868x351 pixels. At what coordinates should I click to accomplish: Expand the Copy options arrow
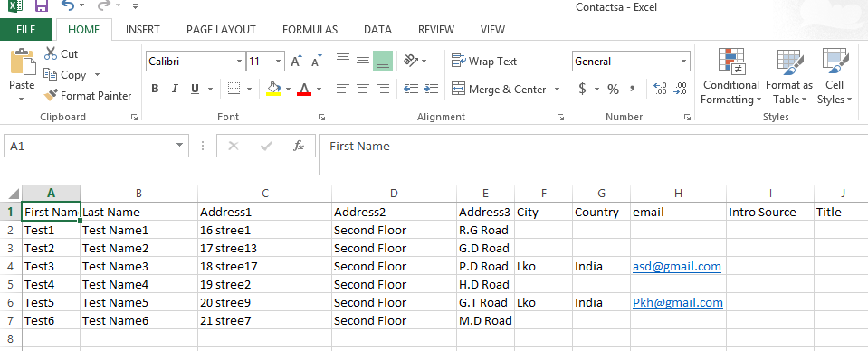coord(98,75)
